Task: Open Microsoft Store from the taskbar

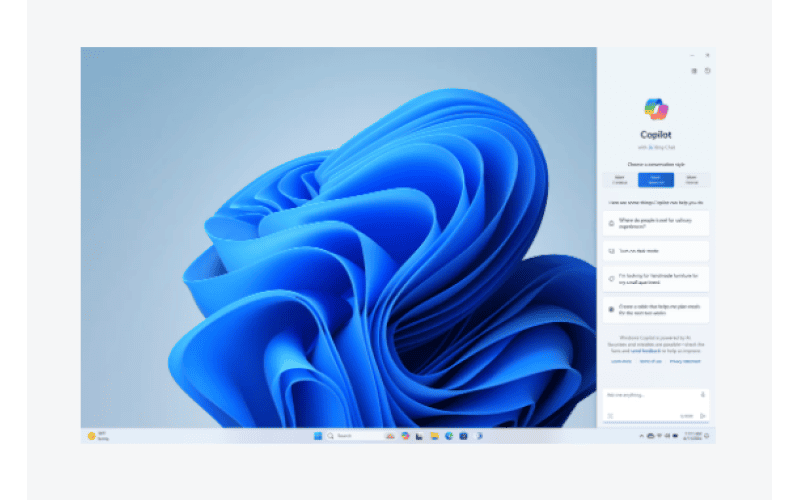Action: tap(463, 436)
